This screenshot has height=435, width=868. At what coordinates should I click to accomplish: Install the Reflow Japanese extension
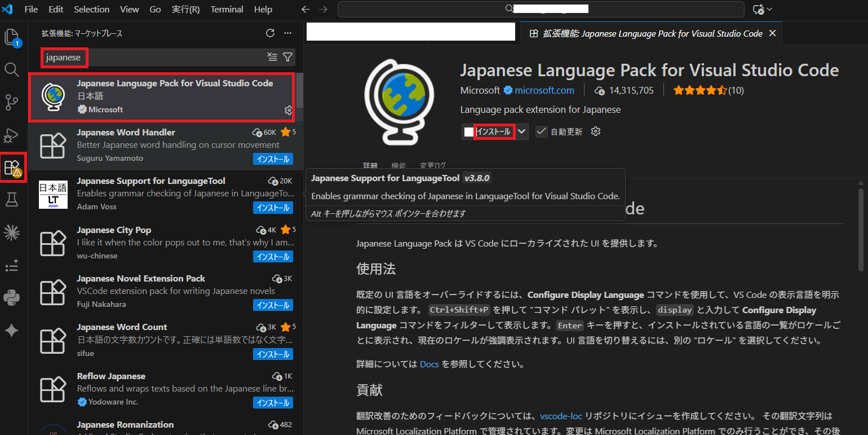coord(273,403)
